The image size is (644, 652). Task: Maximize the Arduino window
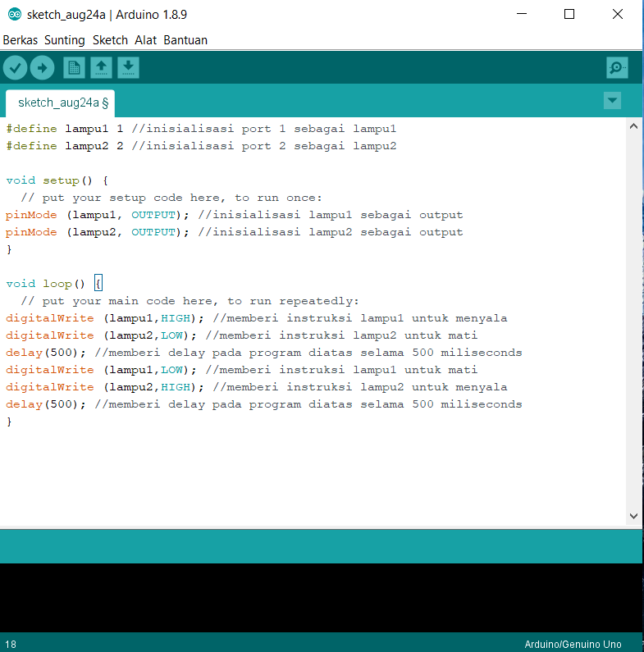569,14
